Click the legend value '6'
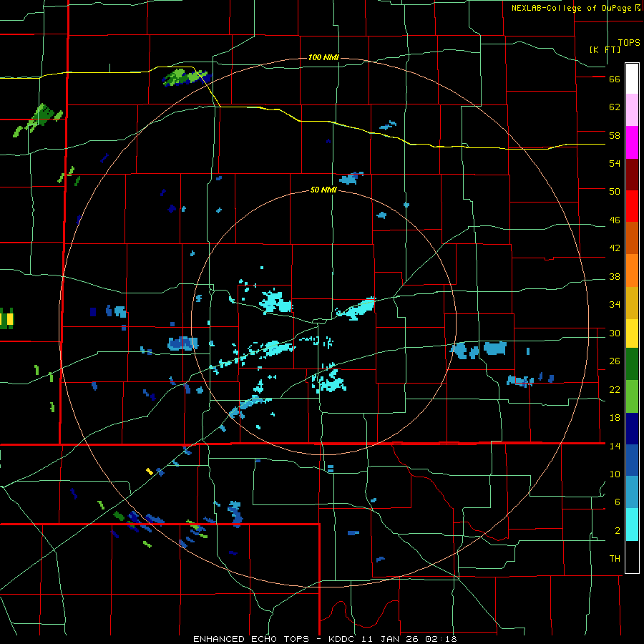 (x=617, y=502)
